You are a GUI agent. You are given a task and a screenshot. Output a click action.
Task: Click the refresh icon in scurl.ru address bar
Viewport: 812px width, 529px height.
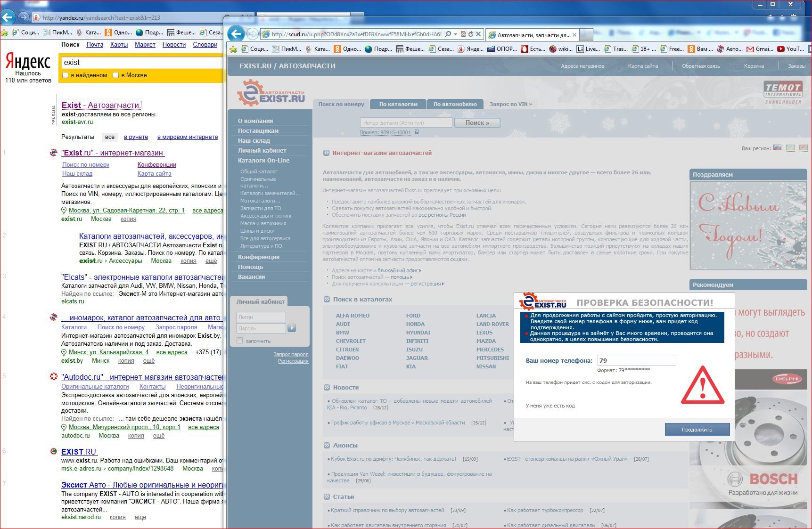click(x=470, y=34)
